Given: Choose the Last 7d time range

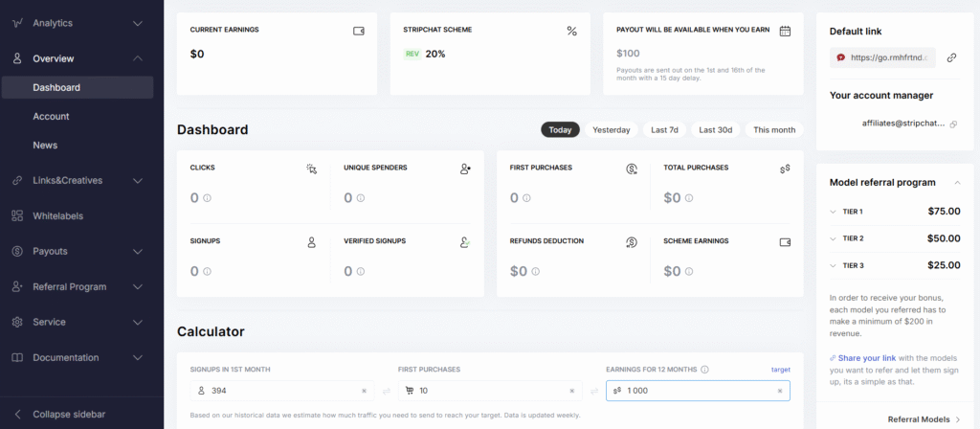Looking at the screenshot, I should click(x=664, y=130).
